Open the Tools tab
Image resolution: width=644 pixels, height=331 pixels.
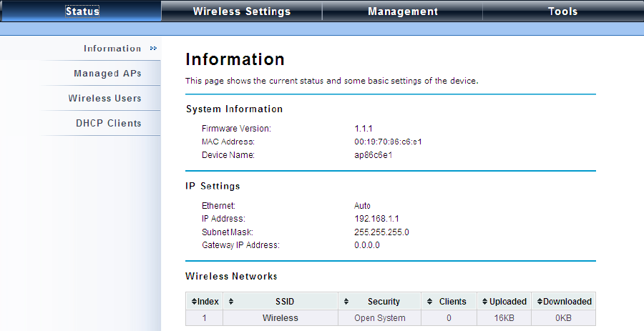coord(562,11)
